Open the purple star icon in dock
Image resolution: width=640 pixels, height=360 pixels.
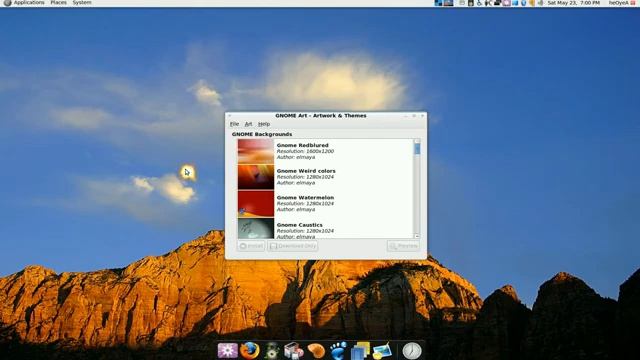tap(227, 351)
